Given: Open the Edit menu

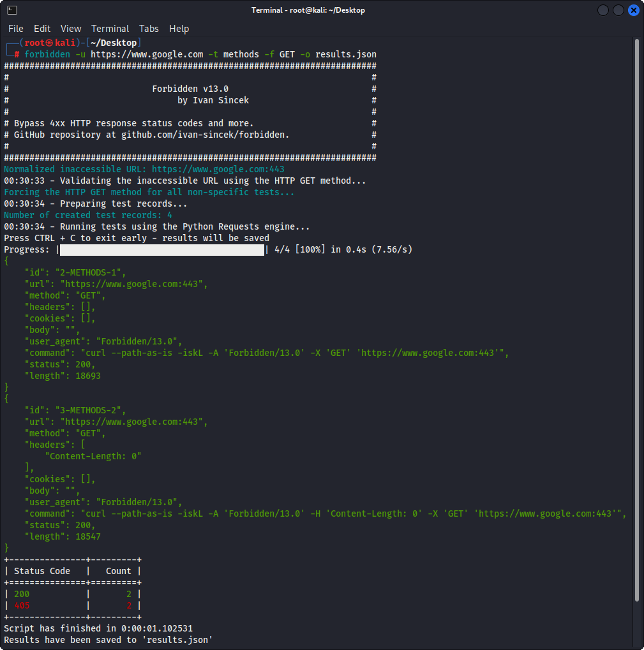Looking at the screenshot, I should (x=42, y=29).
